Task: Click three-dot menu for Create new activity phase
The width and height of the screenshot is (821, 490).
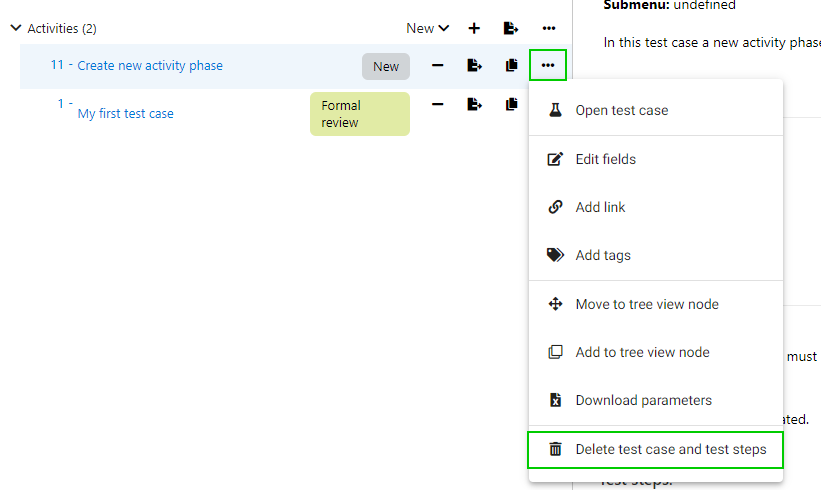Action: pos(548,66)
